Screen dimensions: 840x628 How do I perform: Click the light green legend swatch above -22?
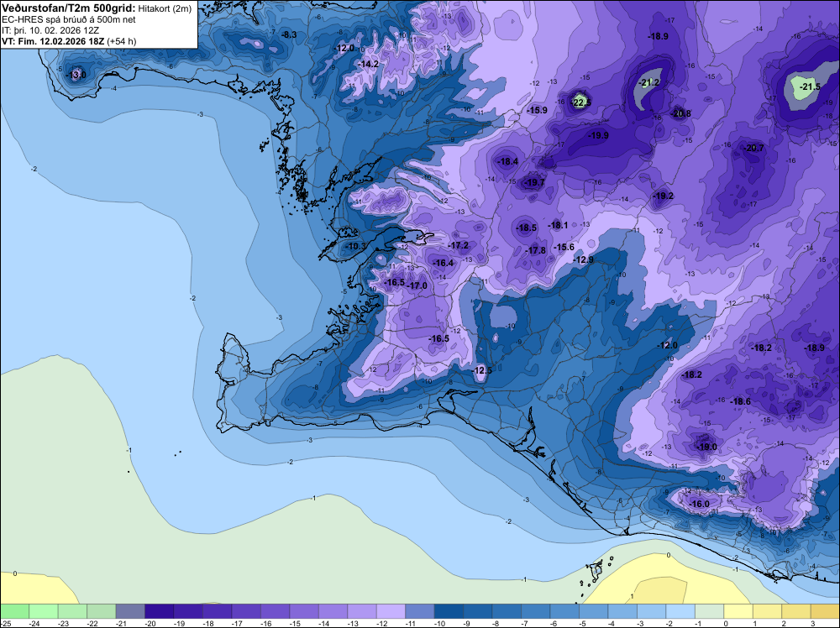[102, 611]
